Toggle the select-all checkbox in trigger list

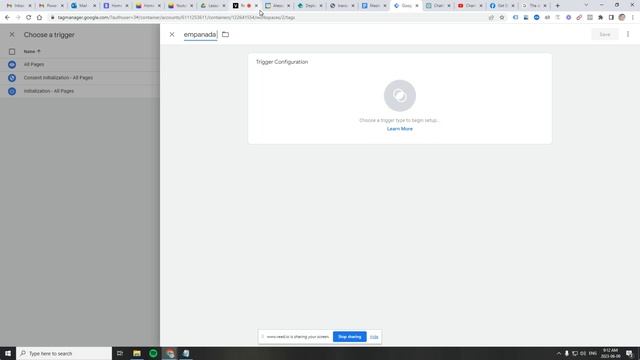[x=12, y=52]
